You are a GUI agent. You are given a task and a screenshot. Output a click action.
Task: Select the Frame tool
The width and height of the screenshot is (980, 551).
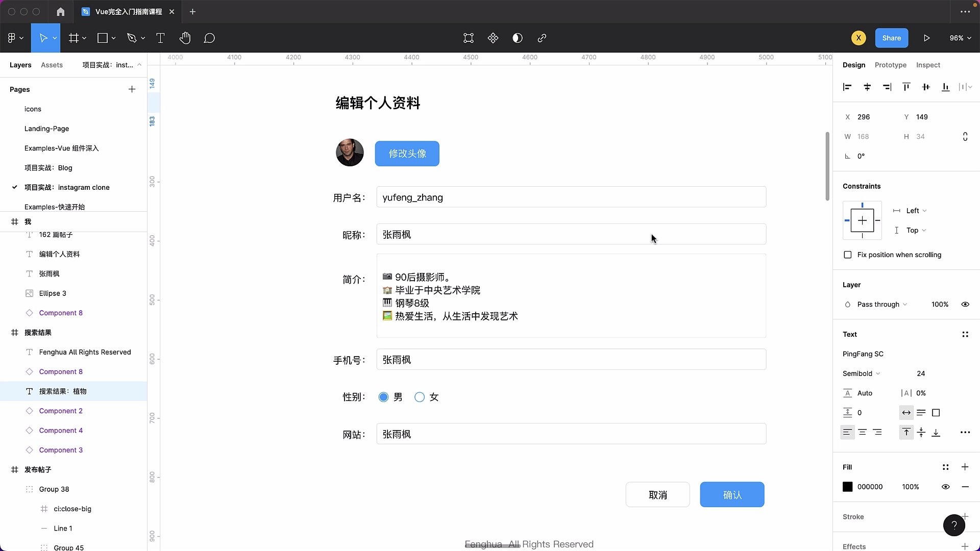[x=75, y=38]
